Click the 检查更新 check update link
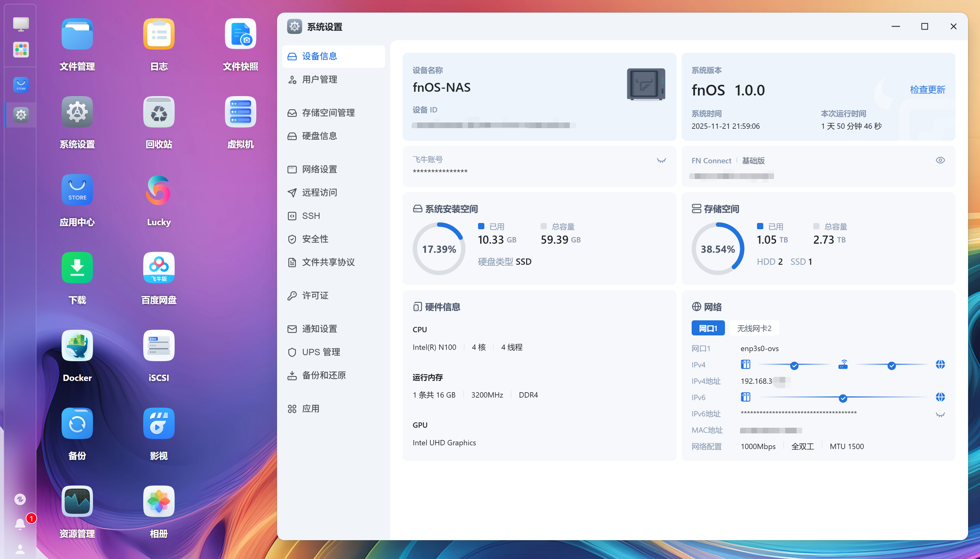Viewport: 980px width, 559px height. [927, 90]
